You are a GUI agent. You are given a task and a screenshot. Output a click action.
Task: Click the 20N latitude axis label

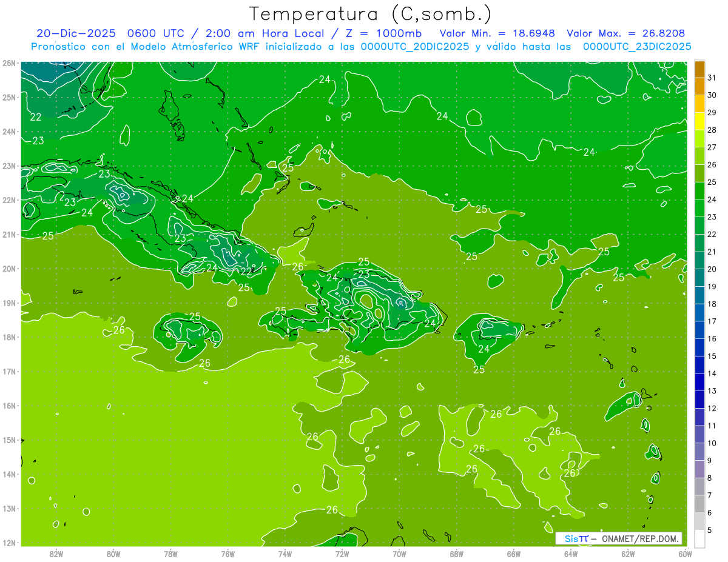9,269
